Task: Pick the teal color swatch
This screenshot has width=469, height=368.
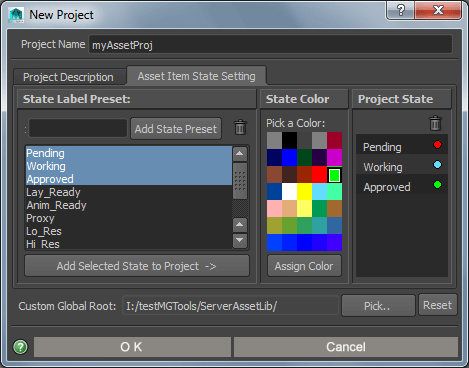Action: (x=319, y=225)
